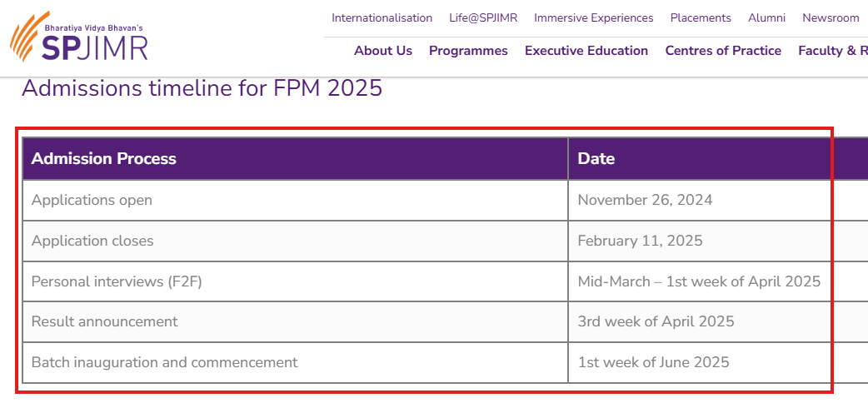Select the Applications open row

(445, 200)
